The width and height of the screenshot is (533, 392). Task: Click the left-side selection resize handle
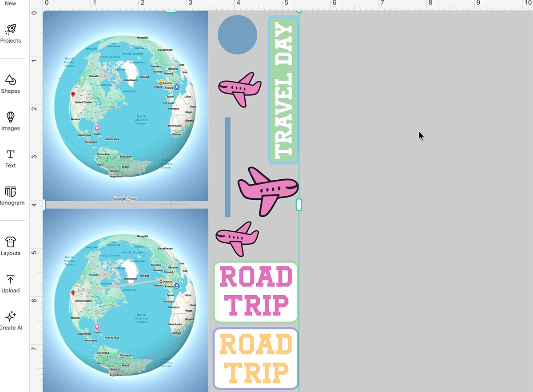tap(44, 205)
